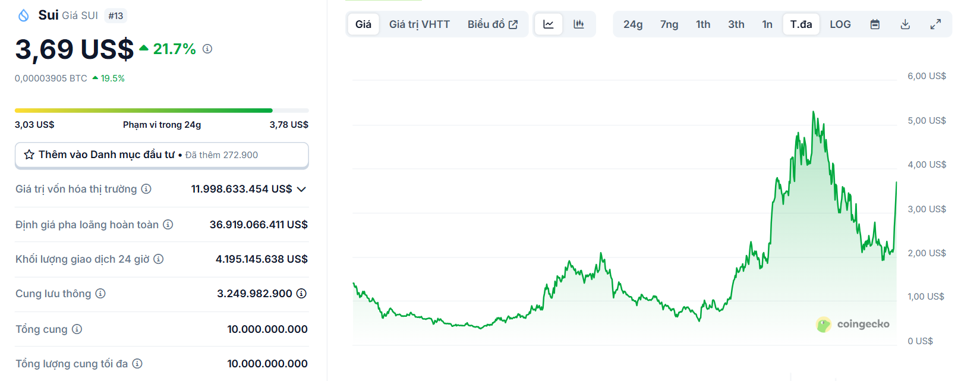Open info icon next to 21.7% change
Screen dimensions: 980x381
(x=207, y=49)
